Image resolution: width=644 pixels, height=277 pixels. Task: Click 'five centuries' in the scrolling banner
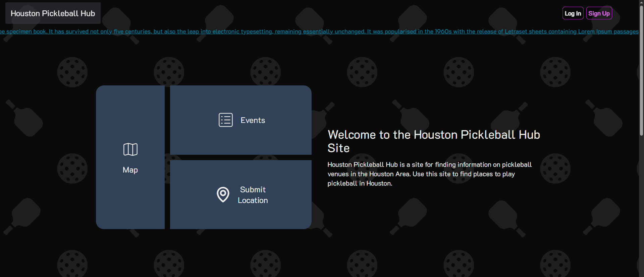132,31
